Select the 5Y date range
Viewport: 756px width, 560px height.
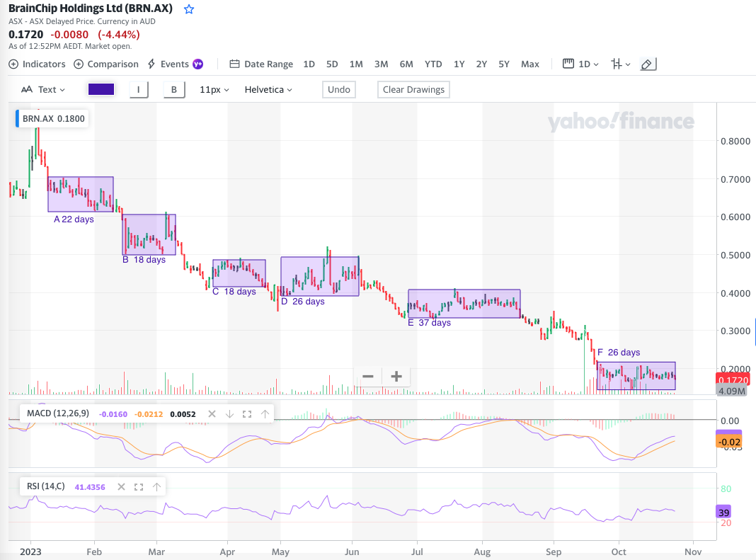pos(504,64)
